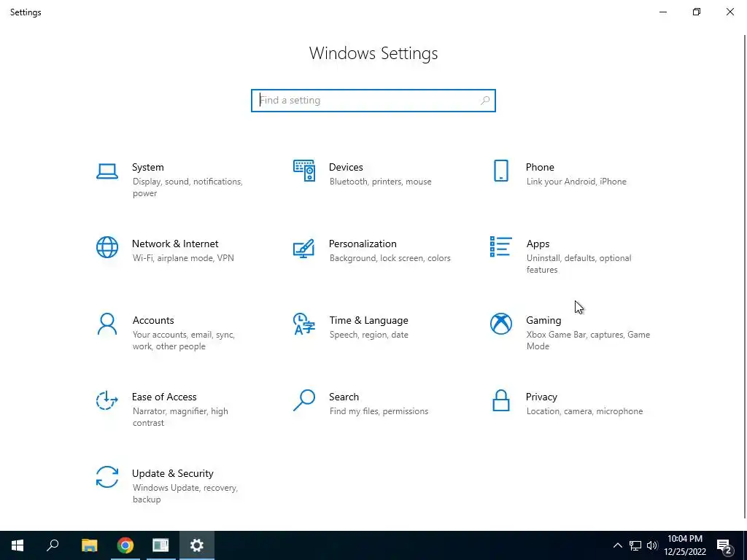This screenshot has height=560, width=747.
Task: Click 'Link your Android, iPhone' text
Action: pyautogui.click(x=576, y=182)
